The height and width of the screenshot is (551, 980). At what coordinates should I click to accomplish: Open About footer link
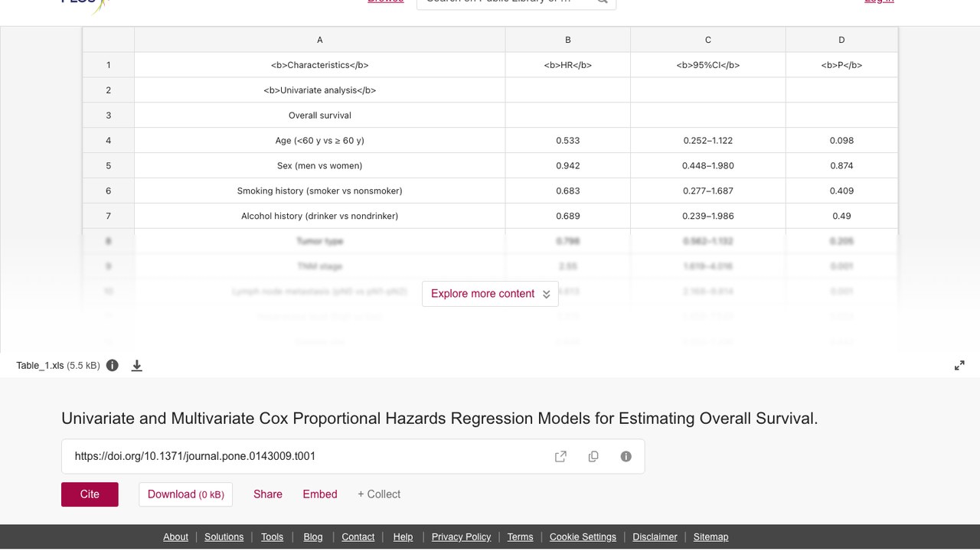tap(175, 537)
